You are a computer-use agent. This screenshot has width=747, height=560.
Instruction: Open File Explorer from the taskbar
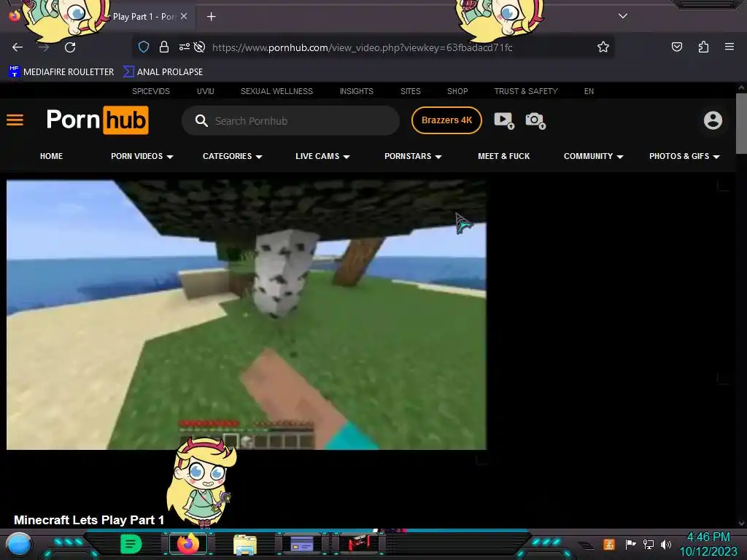point(245,544)
